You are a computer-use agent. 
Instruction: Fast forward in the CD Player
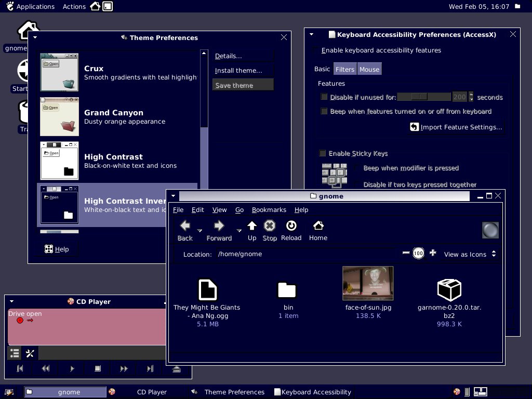pos(124,368)
